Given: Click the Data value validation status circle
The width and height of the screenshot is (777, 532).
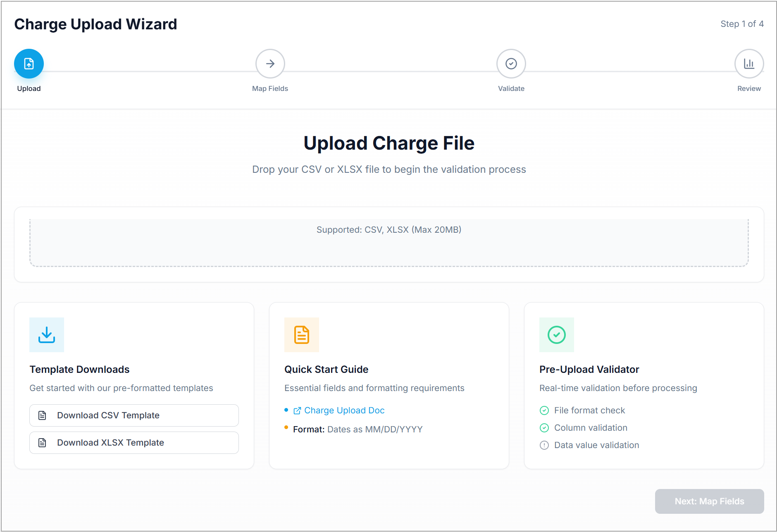Looking at the screenshot, I should tap(544, 445).
